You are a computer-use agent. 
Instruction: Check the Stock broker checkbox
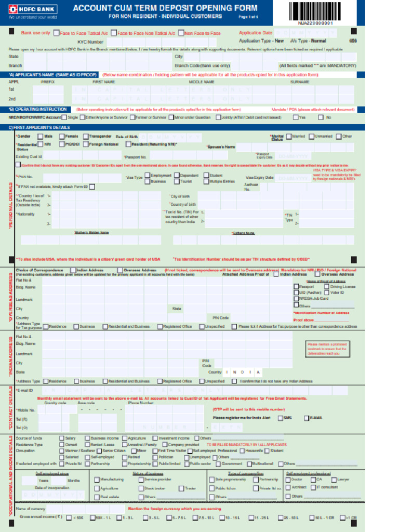click(x=141, y=488)
